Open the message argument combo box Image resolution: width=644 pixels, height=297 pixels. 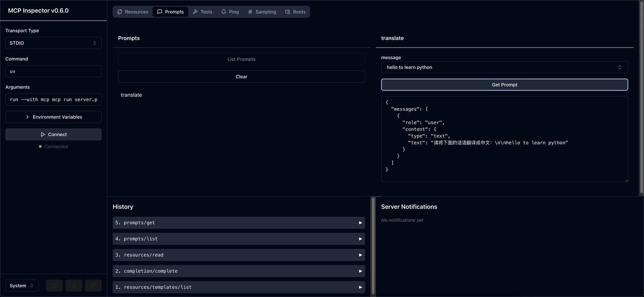[x=504, y=67]
